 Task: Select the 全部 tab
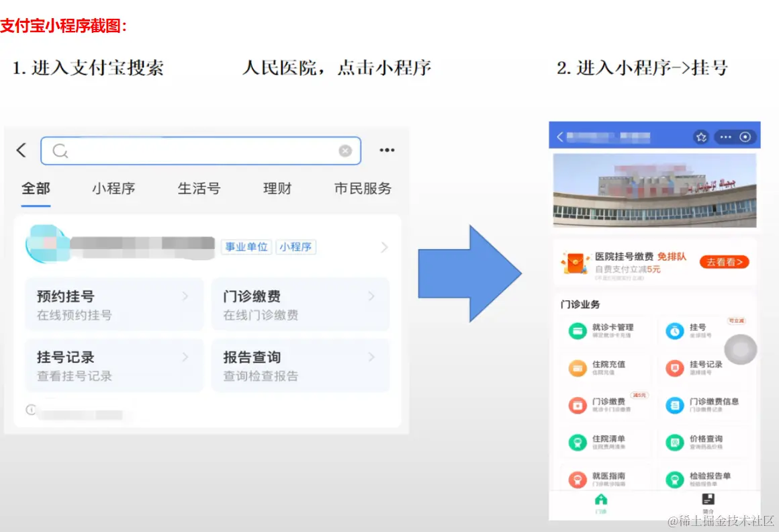coord(36,188)
